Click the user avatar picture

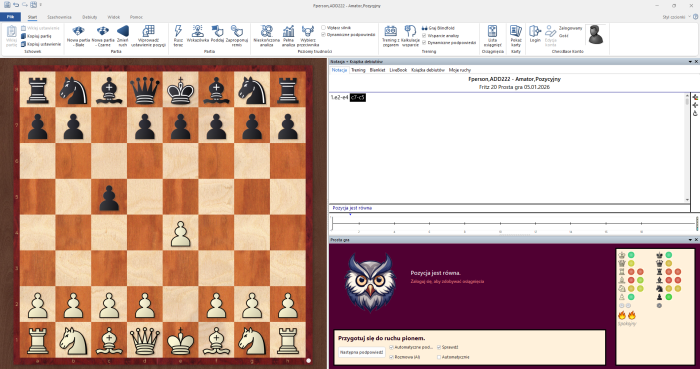(596, 34)
